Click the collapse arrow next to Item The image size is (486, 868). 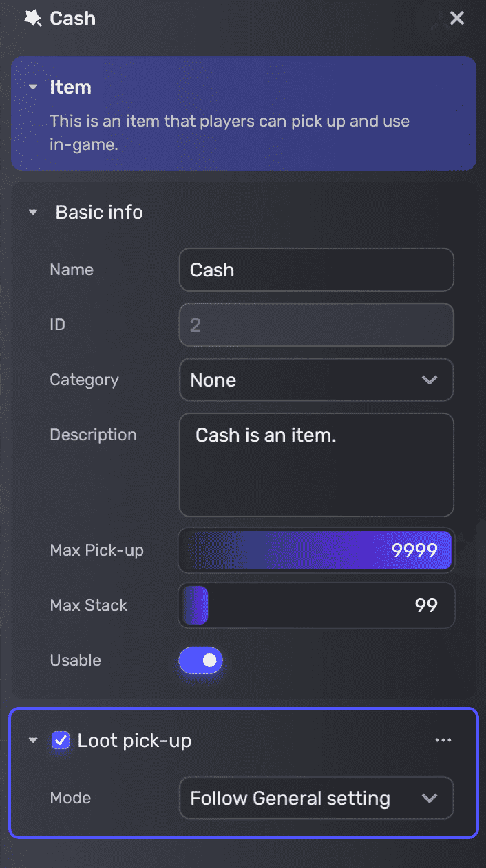pyautogui.click(x=32, y=87)
